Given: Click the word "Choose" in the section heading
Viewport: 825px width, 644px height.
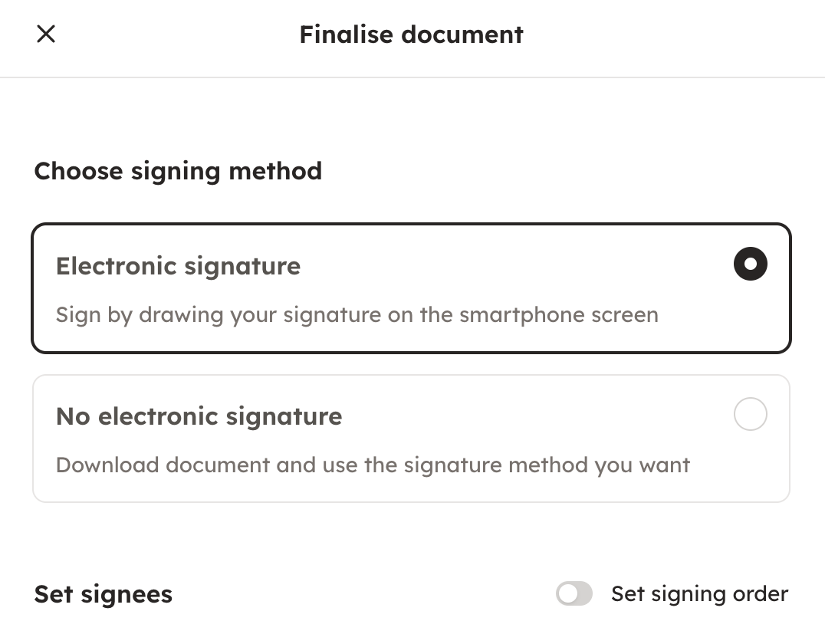Looking at the screenshot, I should (x=79, y=171).
